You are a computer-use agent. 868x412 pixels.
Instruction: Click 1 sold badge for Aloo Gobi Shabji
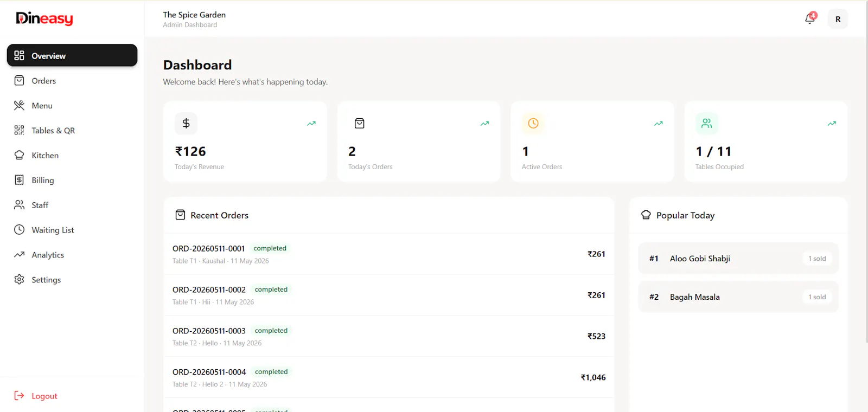[817, 259]
